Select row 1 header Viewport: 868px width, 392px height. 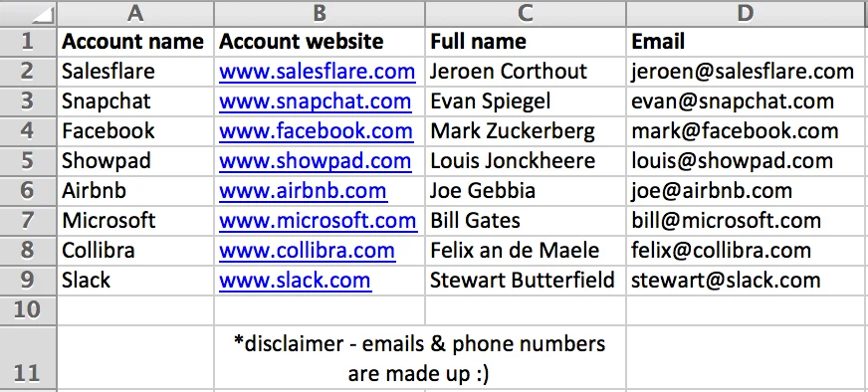pos(28,41)
